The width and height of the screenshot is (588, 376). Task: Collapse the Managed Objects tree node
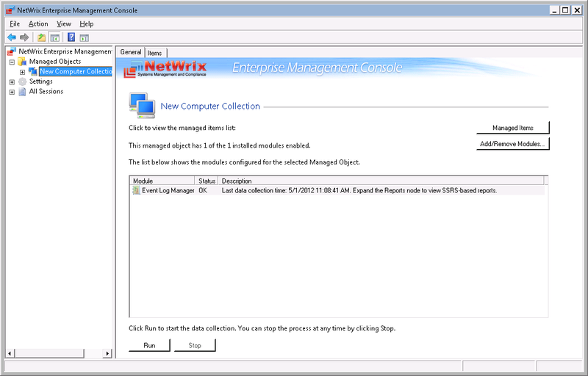12,62
